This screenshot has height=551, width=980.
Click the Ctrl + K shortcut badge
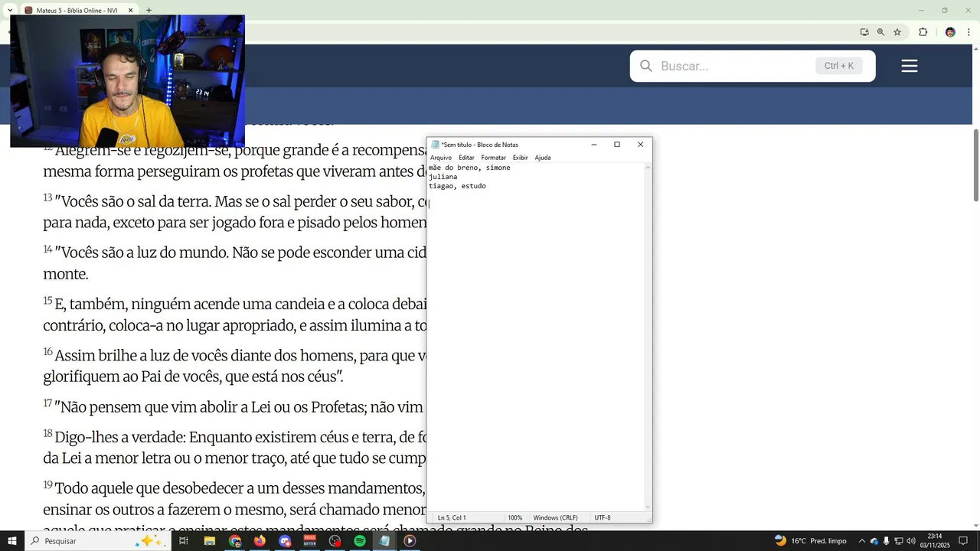pos(839,66)
